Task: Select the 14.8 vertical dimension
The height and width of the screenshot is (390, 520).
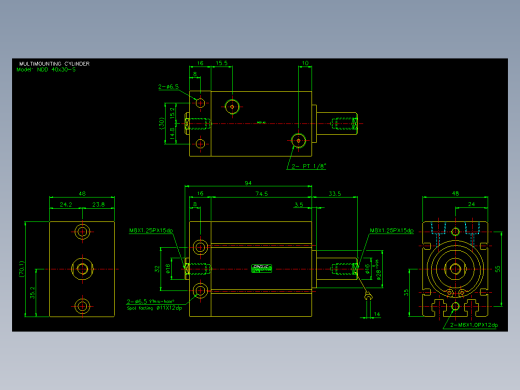Action: pos(172,133)
